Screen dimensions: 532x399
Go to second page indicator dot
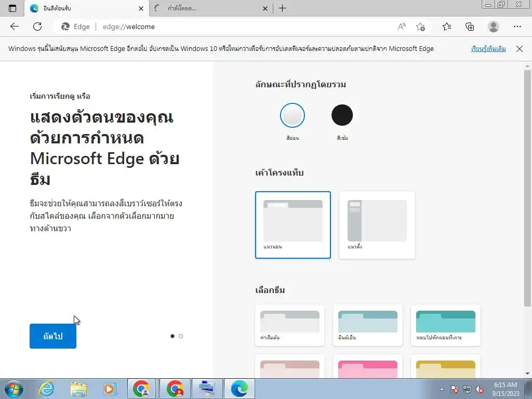click(x=181, y=336)
